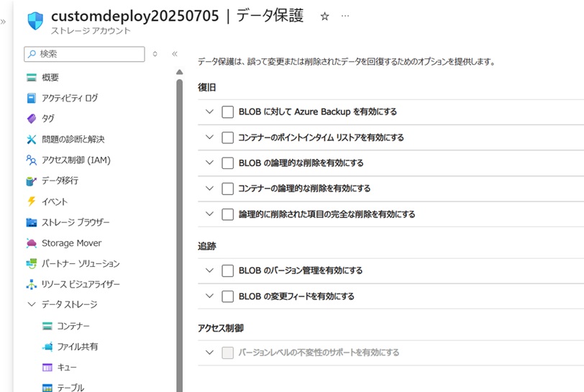Expand BLOB の変更フィード row chevron
Screen dimensions: 584x392
(x=210, y=296)
